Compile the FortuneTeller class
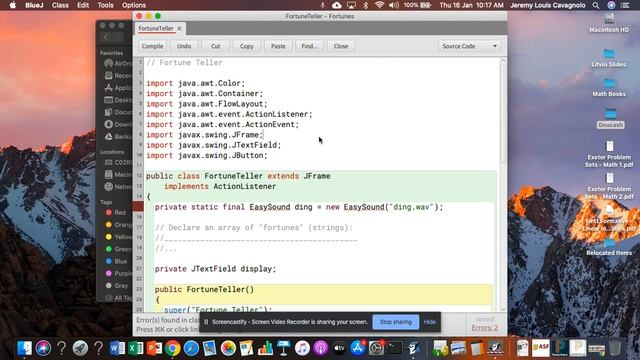The width and height of the screenshot is (640, 360). 152,46
